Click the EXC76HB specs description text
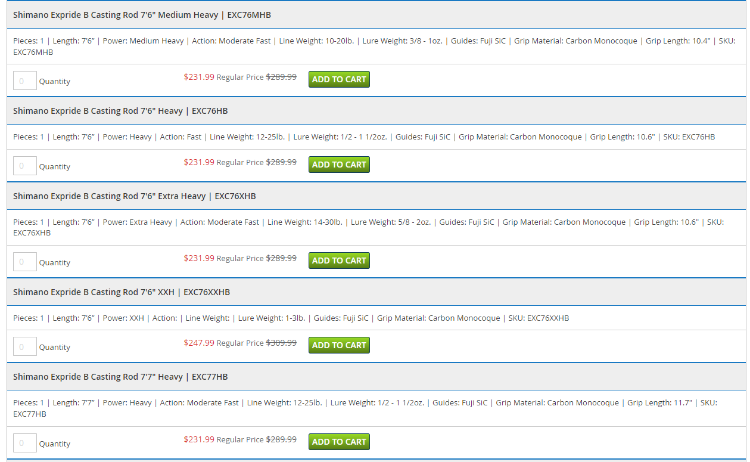Image resolution: width=750 pixels, height=462 pixels. click(364, 137)
